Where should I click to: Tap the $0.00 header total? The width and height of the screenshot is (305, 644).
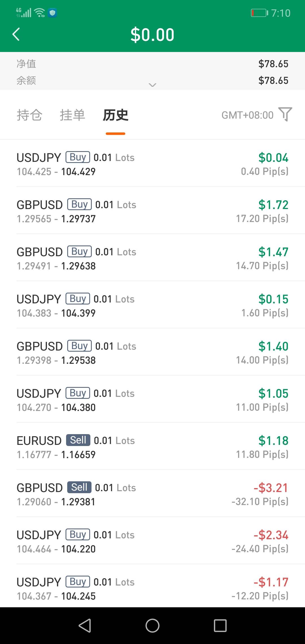152,35
